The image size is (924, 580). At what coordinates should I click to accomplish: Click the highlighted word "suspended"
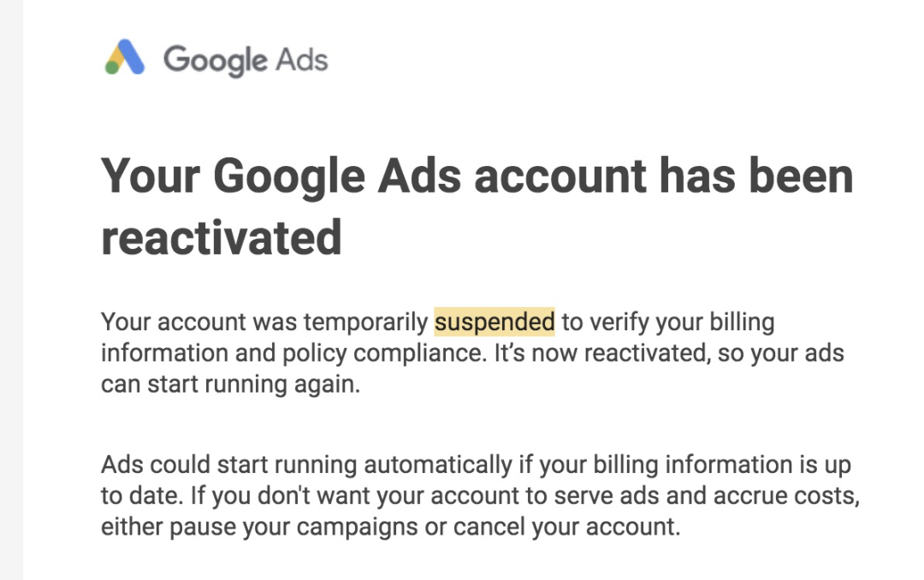click(495, 323)
